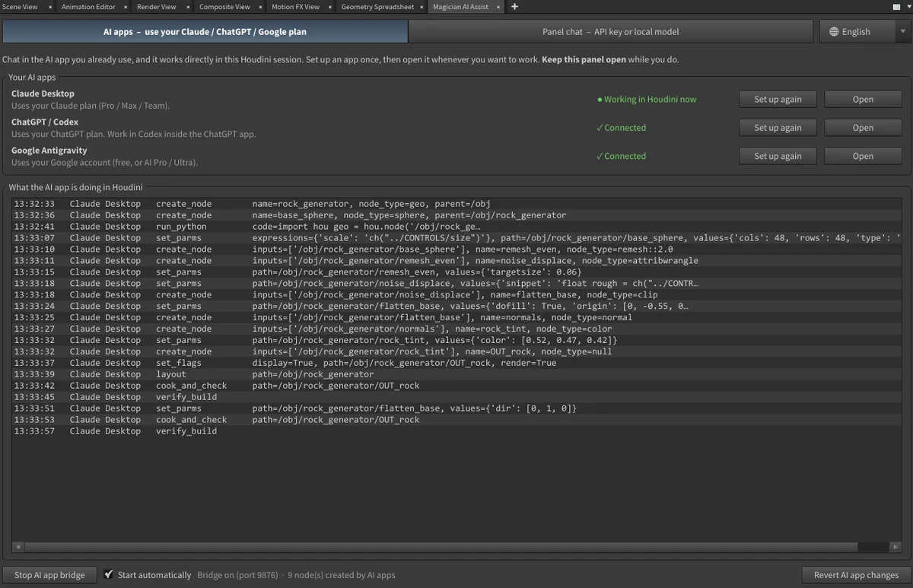Click the pane maximize icon at top right
Image resolution: width=913 pixels, height=588 pixels.
tap(896, 7)
